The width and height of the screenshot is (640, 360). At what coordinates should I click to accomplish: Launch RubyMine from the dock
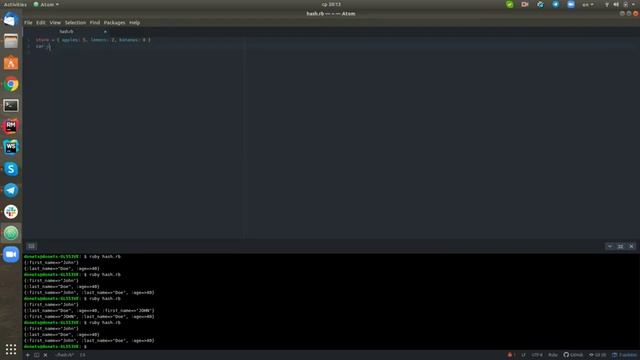(11, 127)
